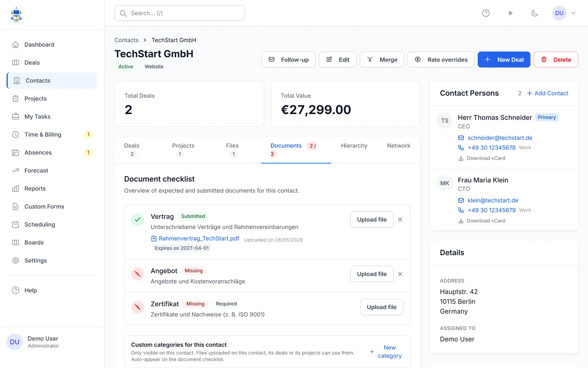588x368 pixels.
Task: Open Projects in sidebar
Action: click(52, 99)
